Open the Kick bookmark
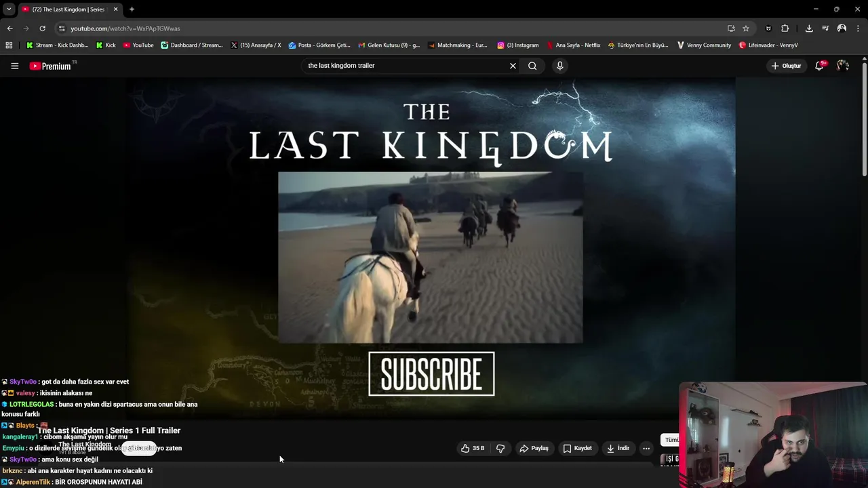Screen dimensions: 868x488 pyautogui.click(x=106, y=45)
